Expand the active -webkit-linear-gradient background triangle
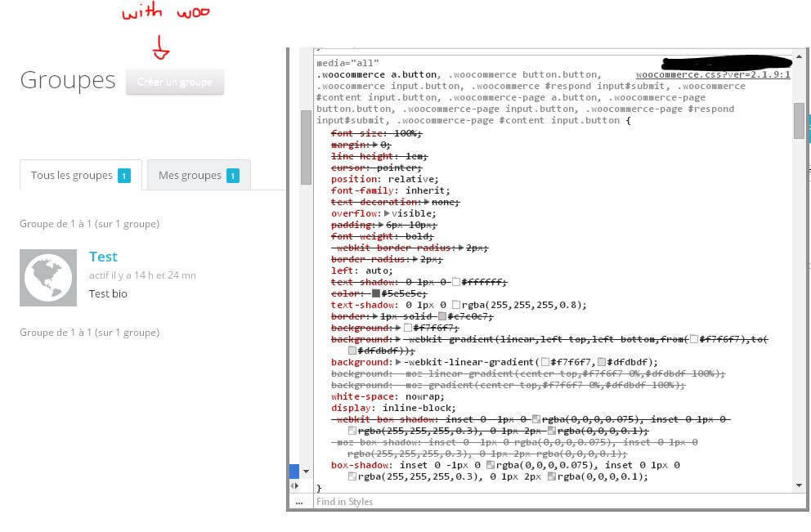This screenshot has width=811, height=532. tap(398, 362)
